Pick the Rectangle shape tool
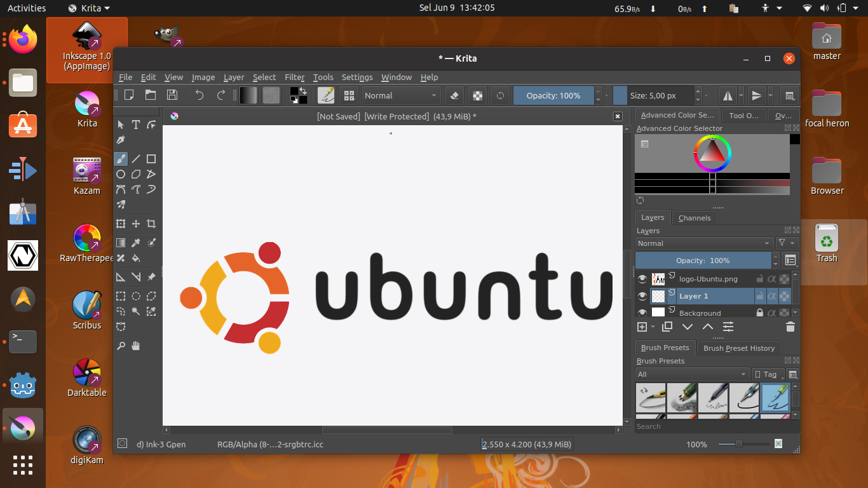This screenshot has width=868, height=488. coord(151,159)
